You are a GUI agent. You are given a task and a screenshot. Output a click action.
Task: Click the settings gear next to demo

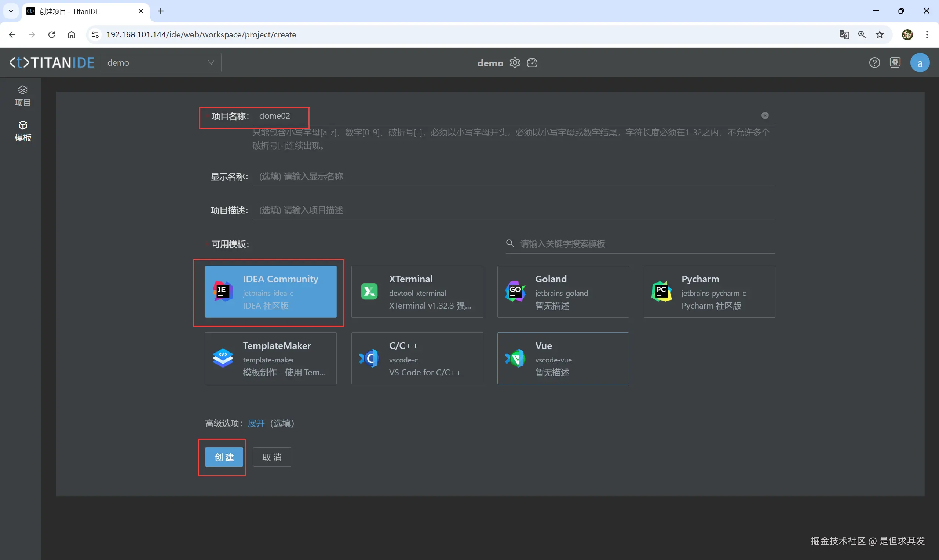click(x=515, y=63)
